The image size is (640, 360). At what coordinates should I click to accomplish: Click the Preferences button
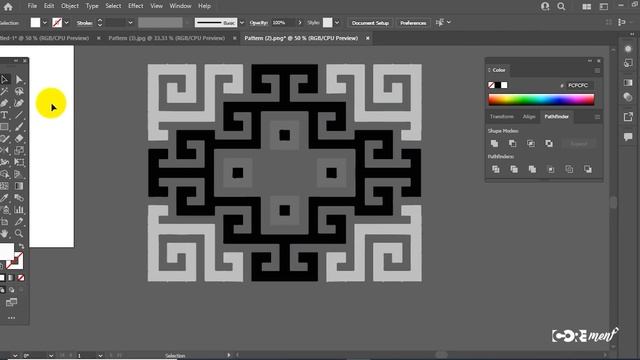pyautogui.click(x=413, y=23)
